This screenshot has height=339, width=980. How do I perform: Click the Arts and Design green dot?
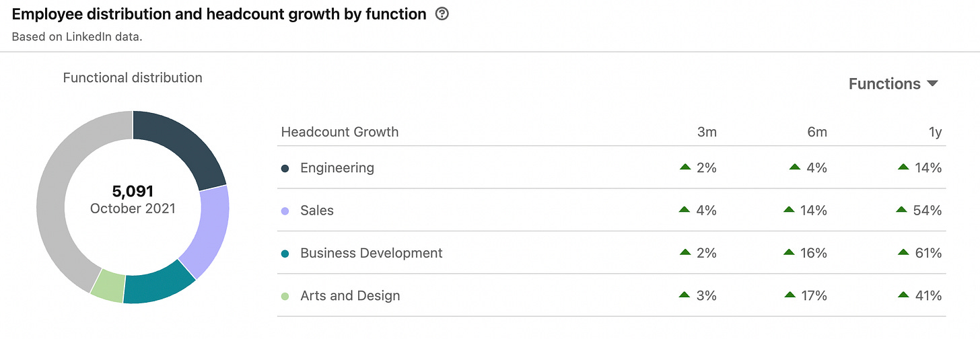285,296
